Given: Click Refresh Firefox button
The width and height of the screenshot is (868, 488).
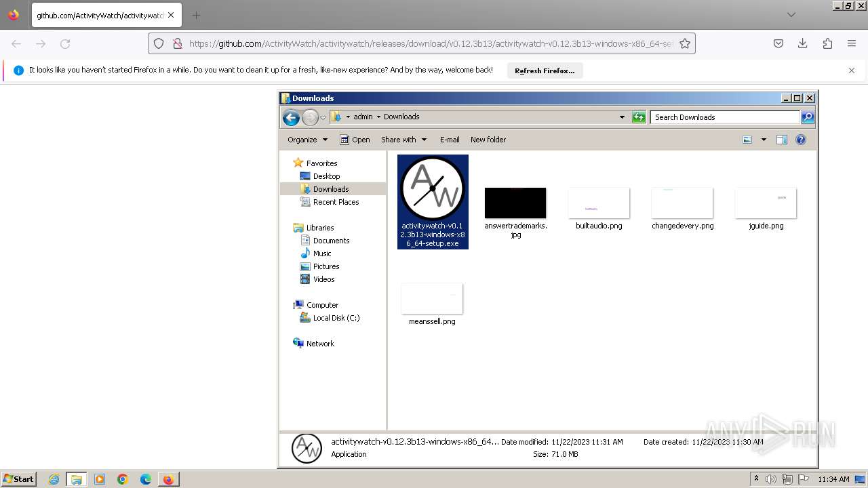Looking at the screenshot, I should pos(545,70).
